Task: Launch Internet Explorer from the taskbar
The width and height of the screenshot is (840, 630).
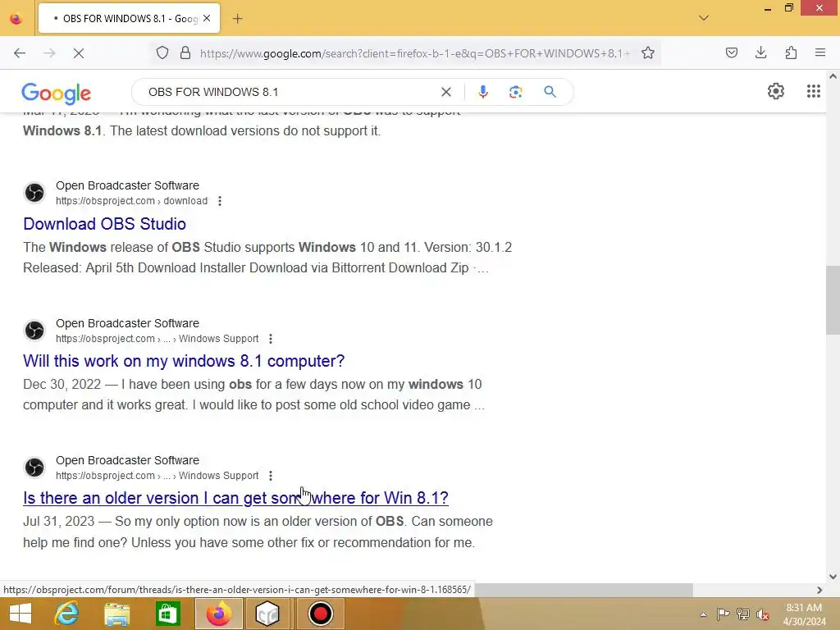Action: pyautogui.click(x=66, y=614)
